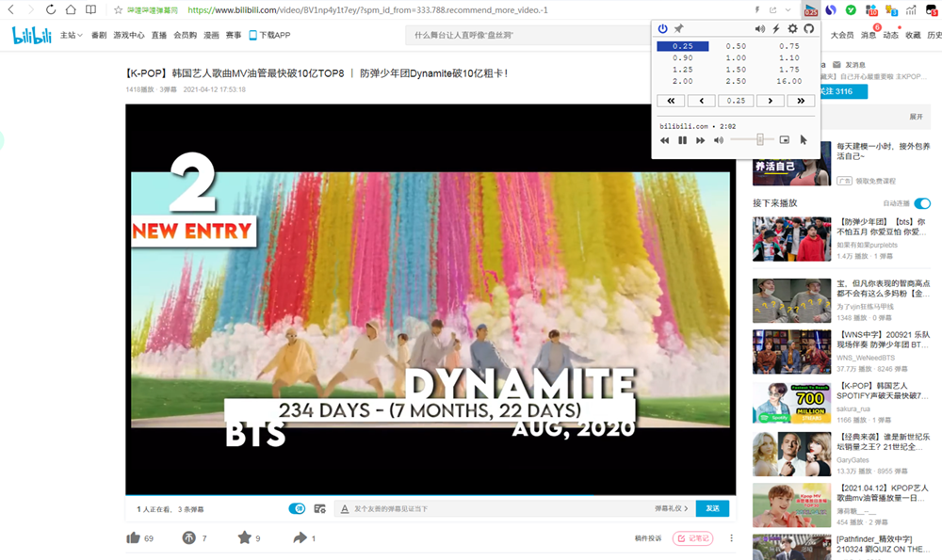Click the single-left speed decrease button
The height and width of the screenshot is (560, 942).
701,101
